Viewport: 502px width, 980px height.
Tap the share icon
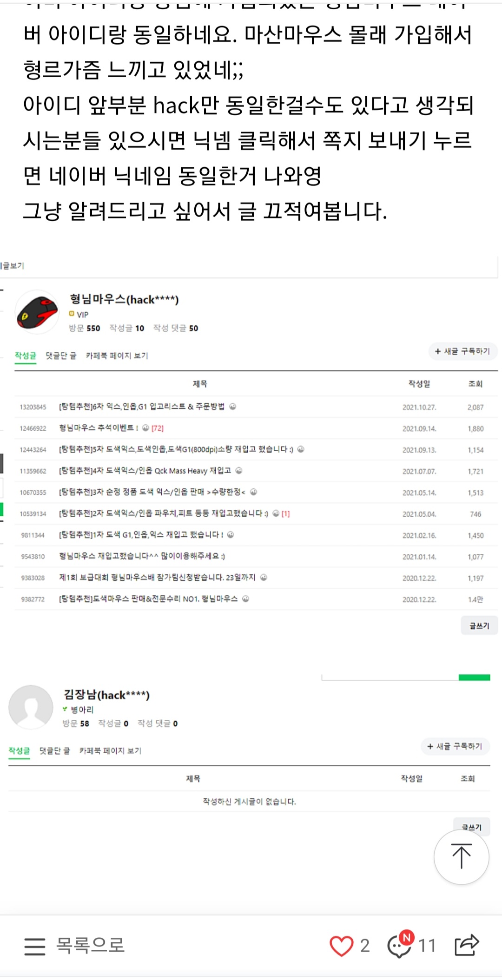click(466, 945)
